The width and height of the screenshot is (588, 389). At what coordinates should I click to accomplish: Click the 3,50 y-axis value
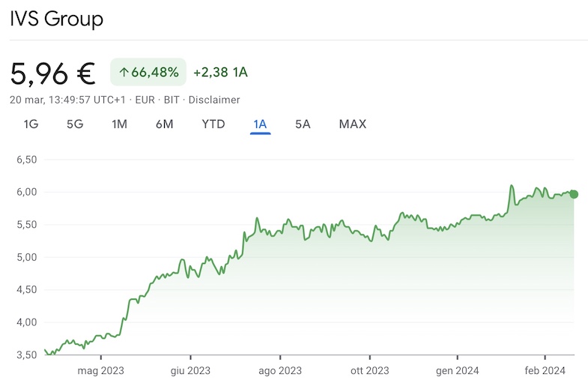pos(27,355)
